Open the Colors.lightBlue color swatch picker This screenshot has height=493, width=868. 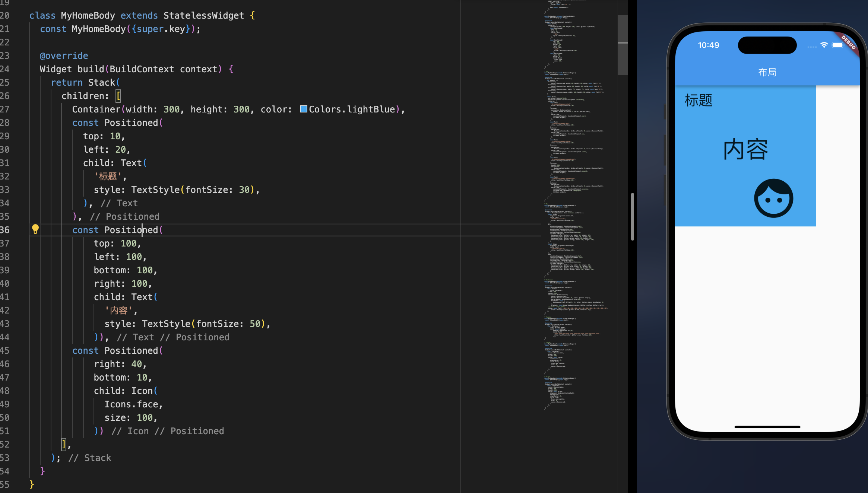pos(304,109)
